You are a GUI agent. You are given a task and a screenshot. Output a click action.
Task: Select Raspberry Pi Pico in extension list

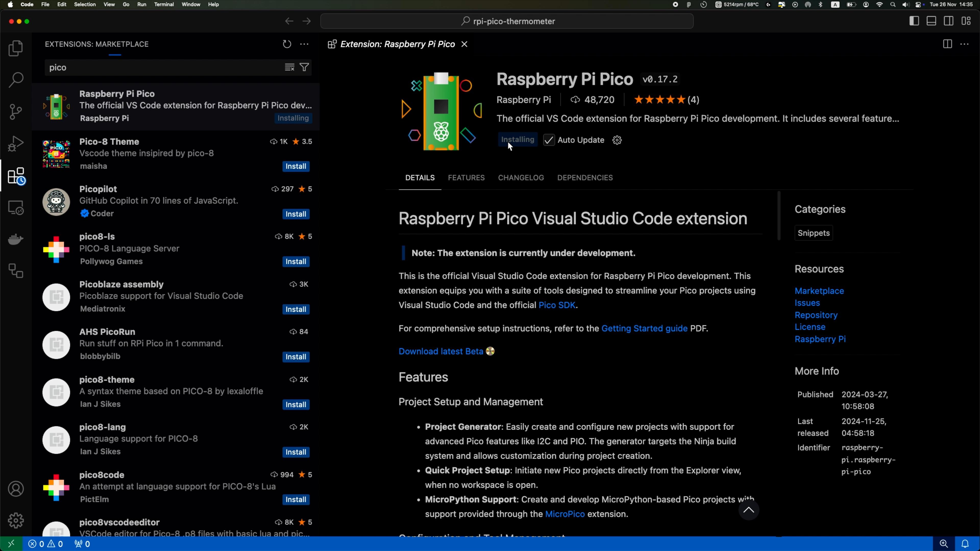(176, 106)
